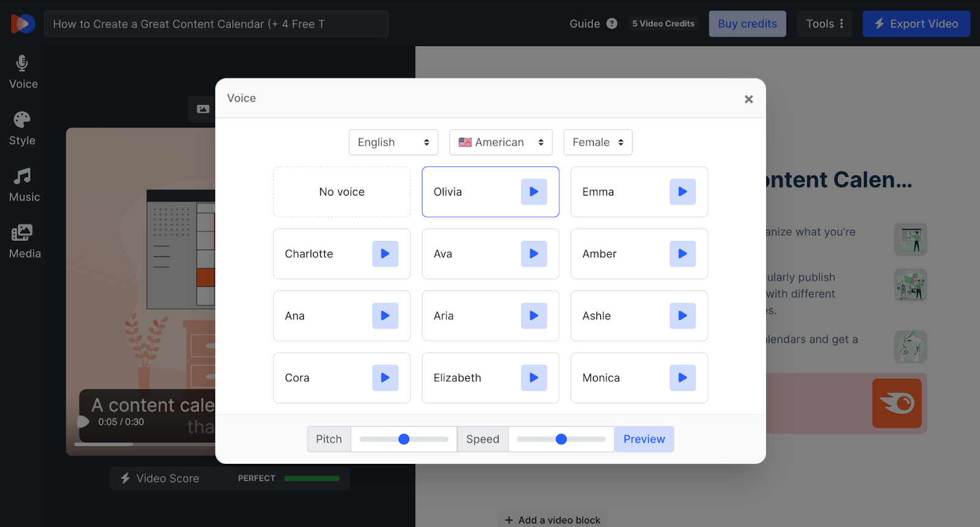
Task: Open the Guide help item
Action: click(x=593, y=24)
